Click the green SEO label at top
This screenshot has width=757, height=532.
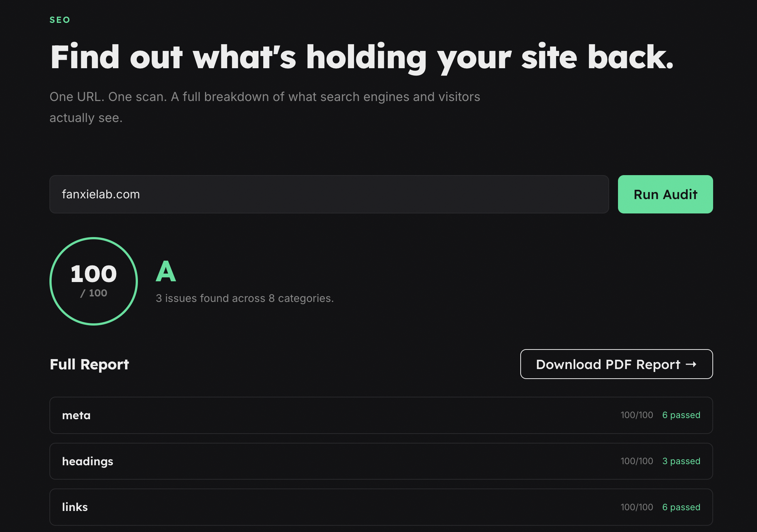tap(60, 20)
